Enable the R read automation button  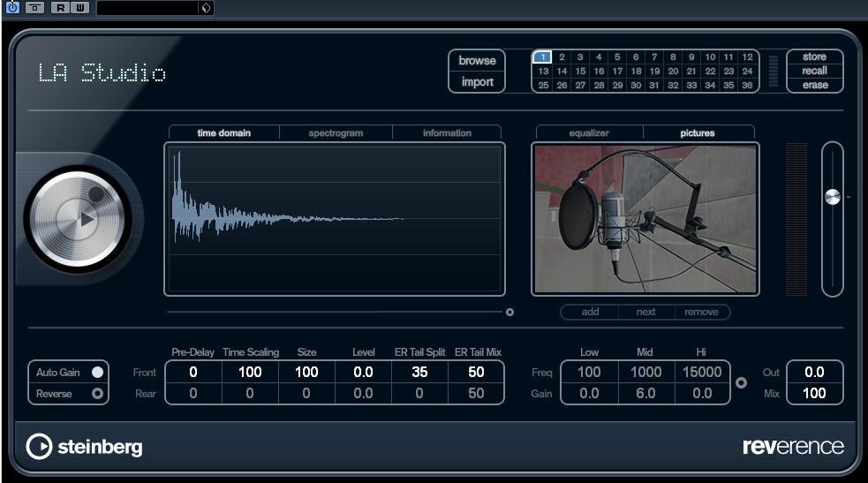point(60,8)
